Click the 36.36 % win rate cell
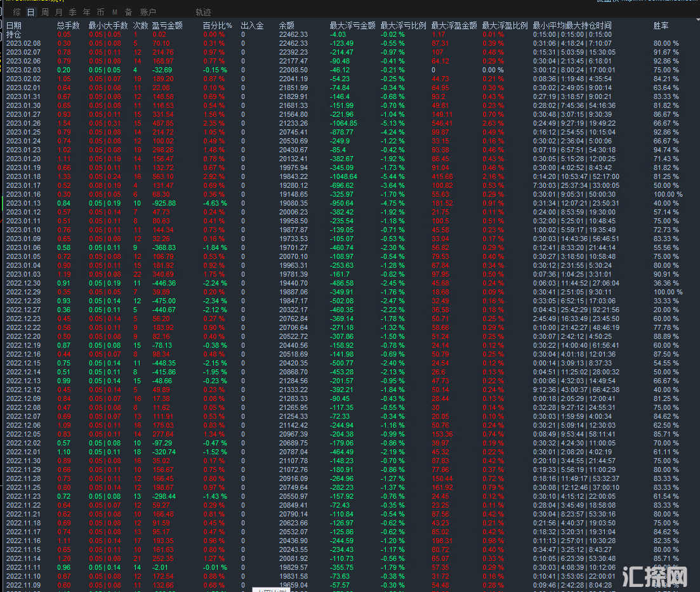This screenshot has width=700, height=592. pyautogui.click(x=666, y=283)
